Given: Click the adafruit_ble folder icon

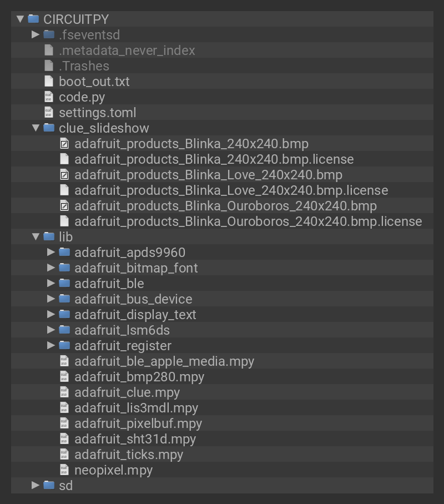Looking at the screenshot, I should [x=65, y=284].
